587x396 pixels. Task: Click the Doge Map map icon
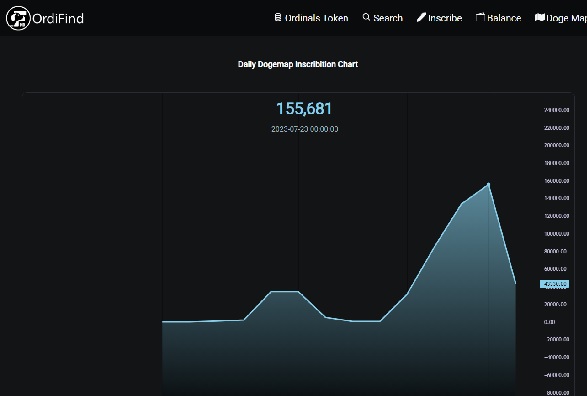click(539, 17)
